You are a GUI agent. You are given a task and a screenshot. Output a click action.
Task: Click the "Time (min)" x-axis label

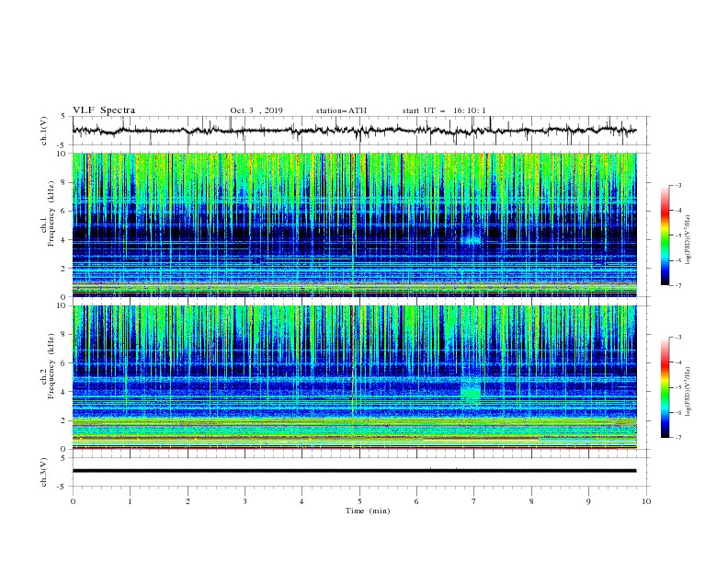[368, 511]
